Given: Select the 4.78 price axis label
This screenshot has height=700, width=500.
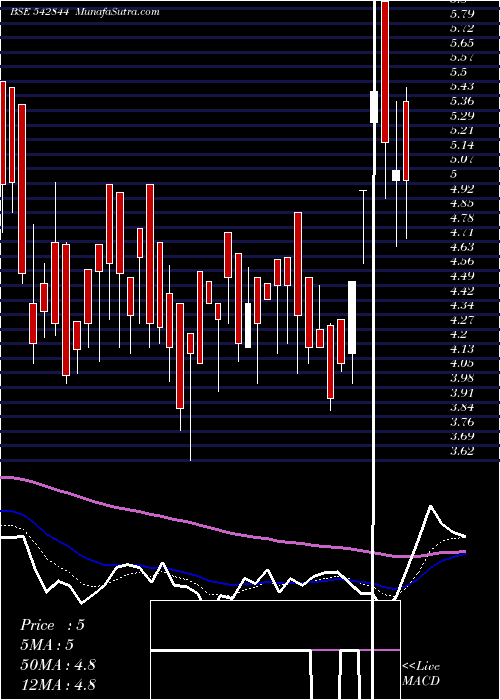Looking at the screenshot, I should tap(462, 218).
